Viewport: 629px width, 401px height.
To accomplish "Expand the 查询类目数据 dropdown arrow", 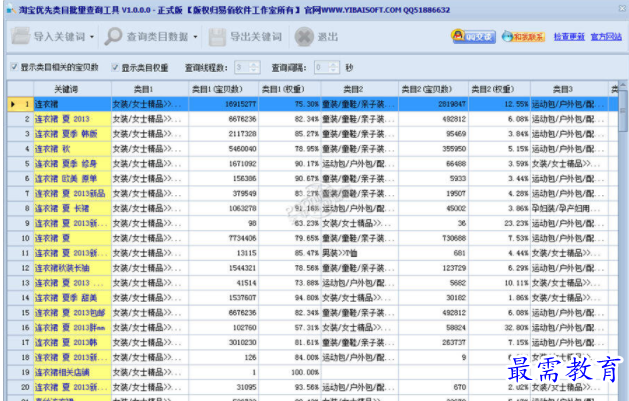I will [195, 37].
